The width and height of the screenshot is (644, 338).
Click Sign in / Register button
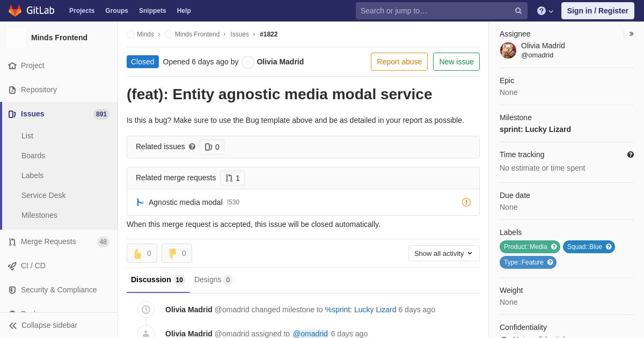coord(597,11)
